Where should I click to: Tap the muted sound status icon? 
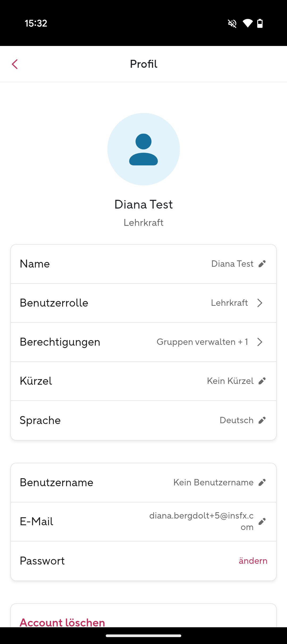click(232, 24)
